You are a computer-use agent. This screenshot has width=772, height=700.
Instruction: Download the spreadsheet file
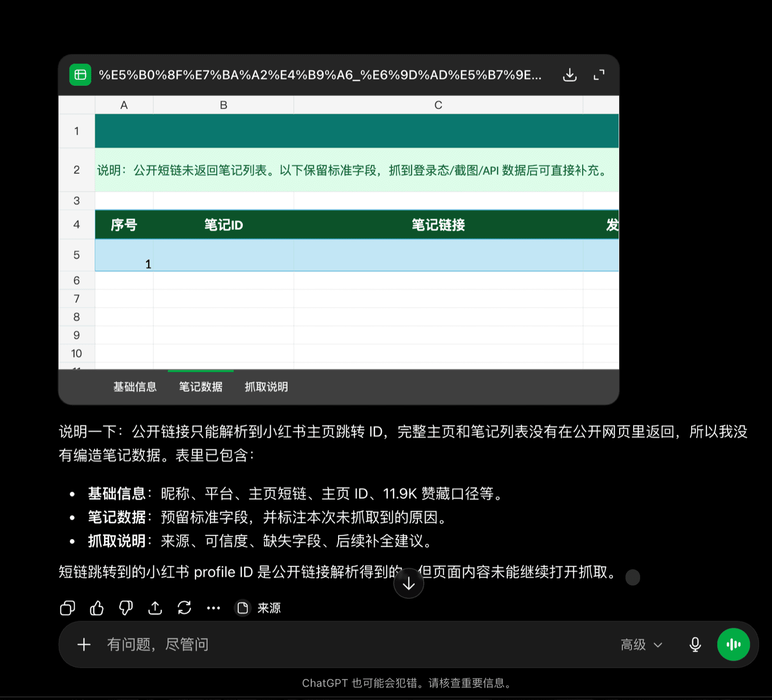click(x=570, y=75)
